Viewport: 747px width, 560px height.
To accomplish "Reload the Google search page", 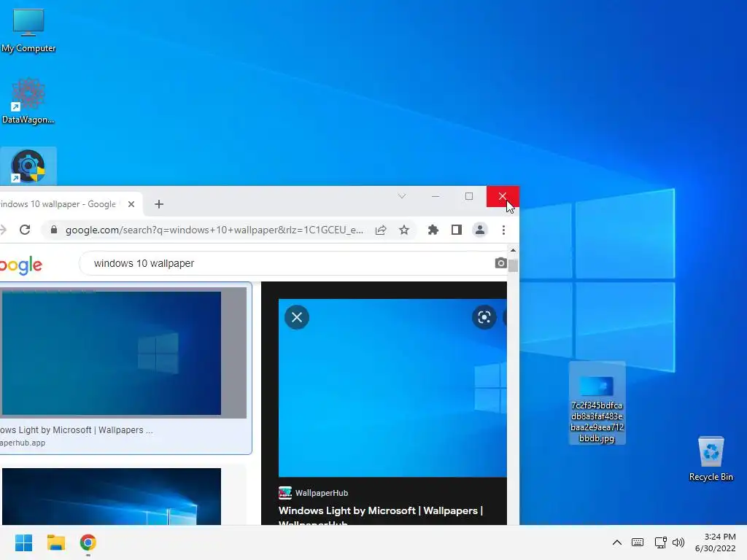I will pos(25,230).
